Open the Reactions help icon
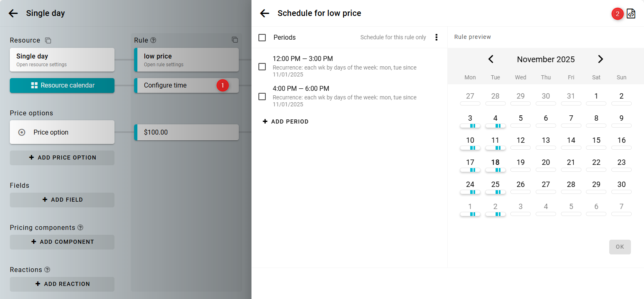Image resolution: width=644 pixels, height=299 pixels. (47, 270)
